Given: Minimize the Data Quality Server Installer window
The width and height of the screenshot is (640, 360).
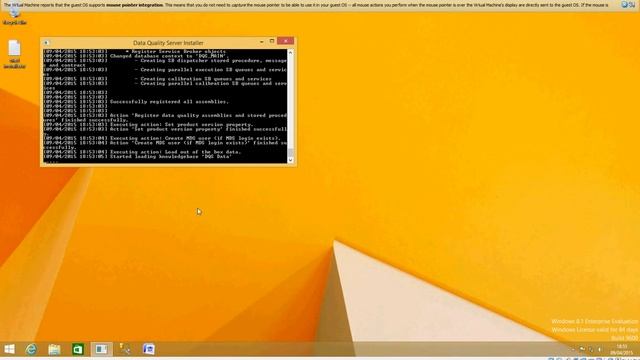Looking at the screenshot, I should [261, 42].
